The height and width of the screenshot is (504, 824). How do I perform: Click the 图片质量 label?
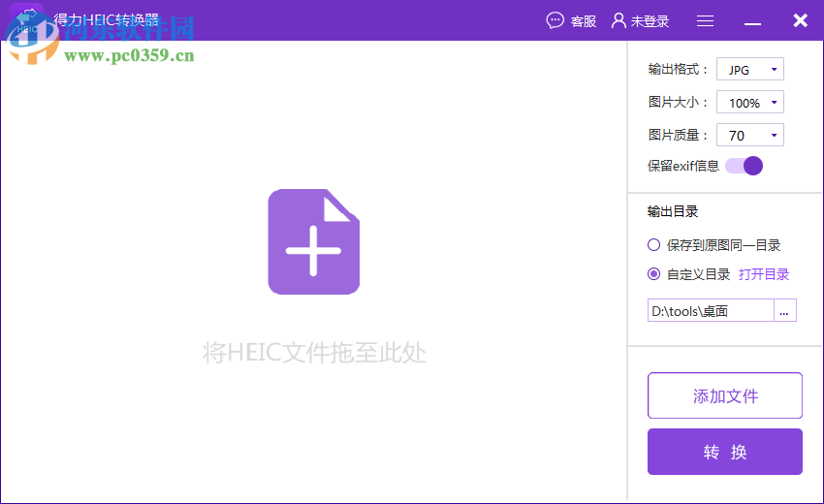click(x=678, y=135)
